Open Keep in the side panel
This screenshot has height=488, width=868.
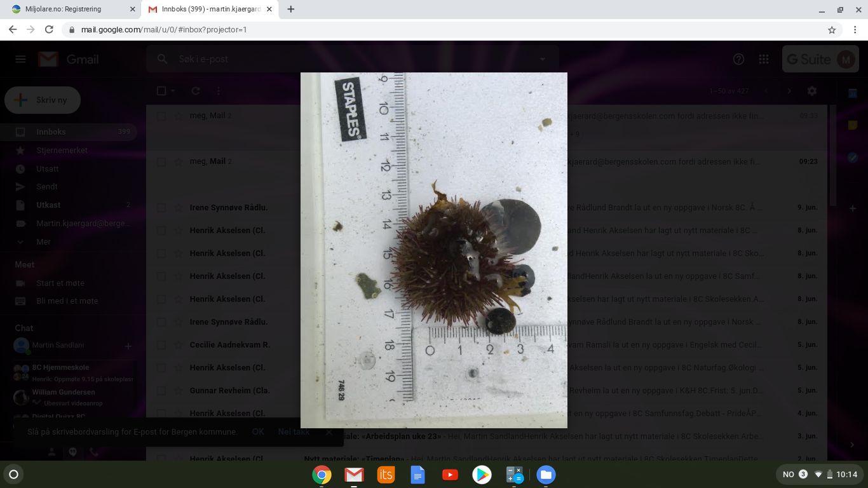[853, 125]
